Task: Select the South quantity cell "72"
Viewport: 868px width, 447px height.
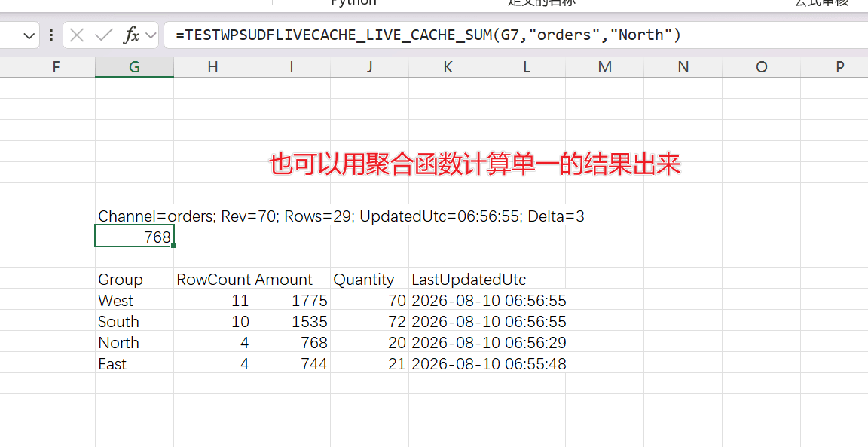Action: tap(369, 321)
